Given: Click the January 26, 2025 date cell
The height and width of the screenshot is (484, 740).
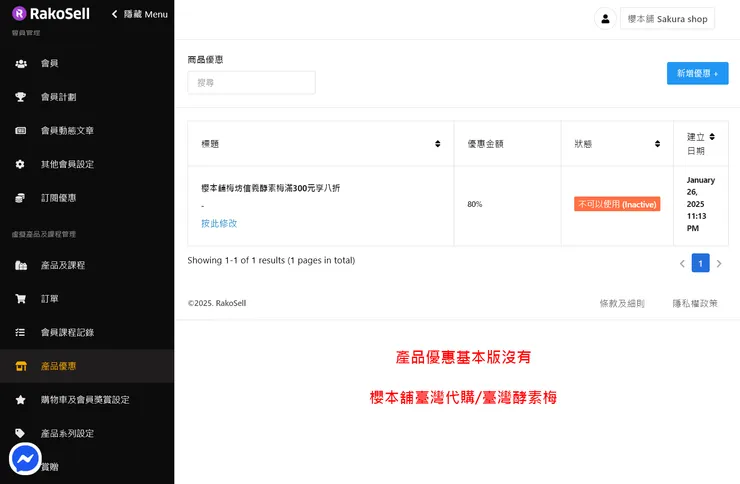Looking at the screenshot, I should [x=700, y=204].
